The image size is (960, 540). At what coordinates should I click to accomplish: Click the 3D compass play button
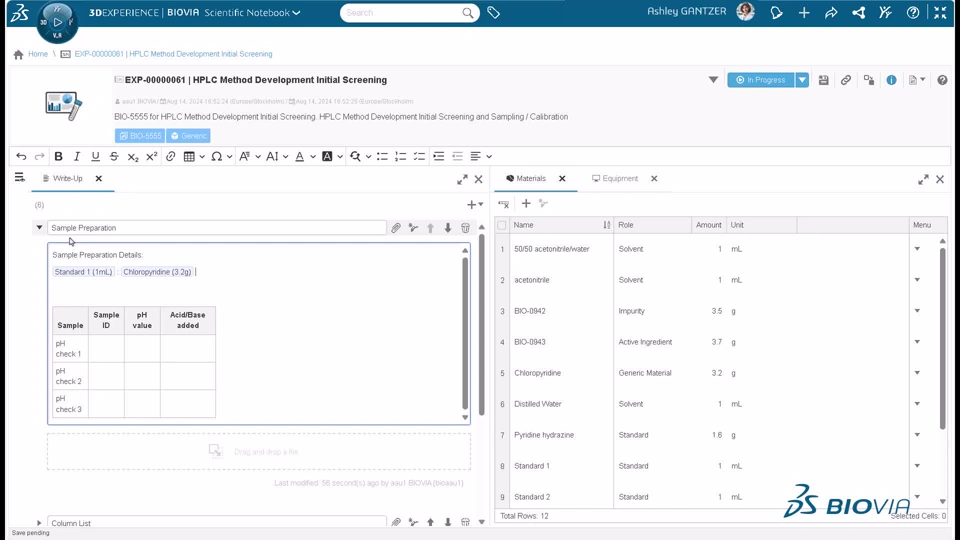pyautogui.click(x=58, y=22)
